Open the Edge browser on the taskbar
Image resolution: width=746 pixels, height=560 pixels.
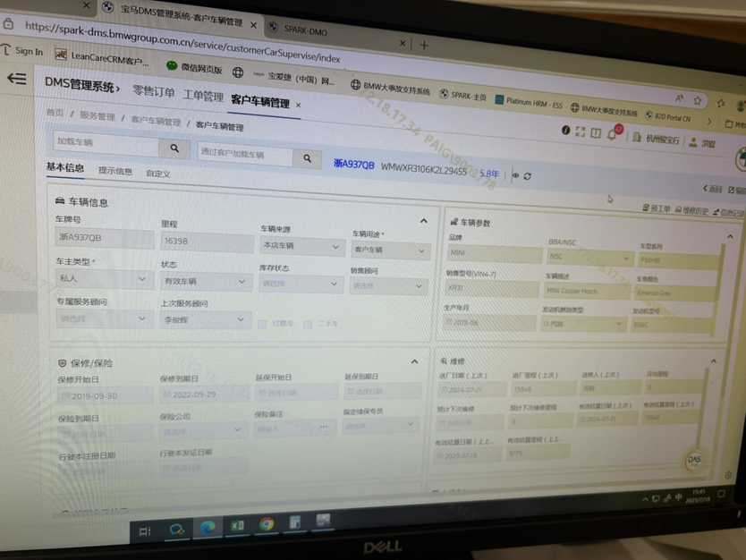[208, 528]
